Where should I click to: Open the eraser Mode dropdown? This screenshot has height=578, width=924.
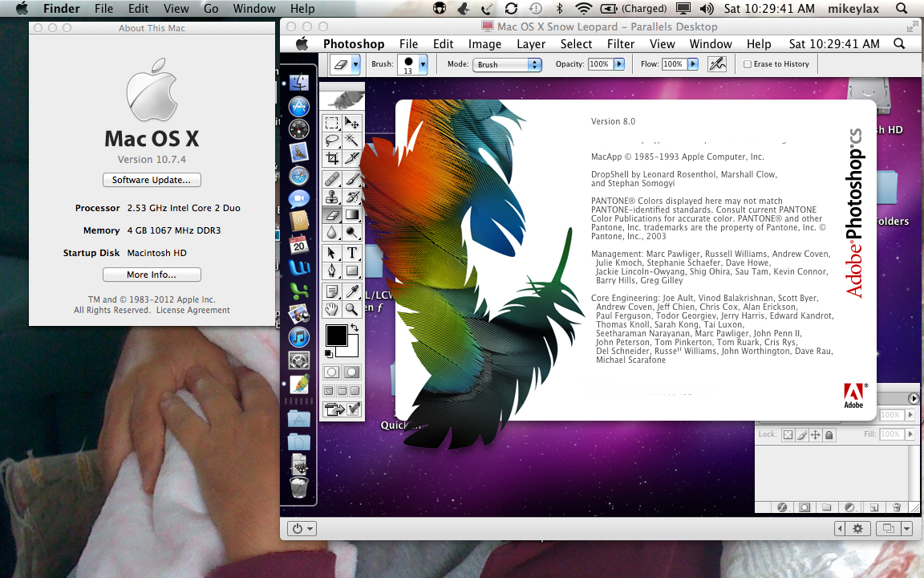pos(507,65)
